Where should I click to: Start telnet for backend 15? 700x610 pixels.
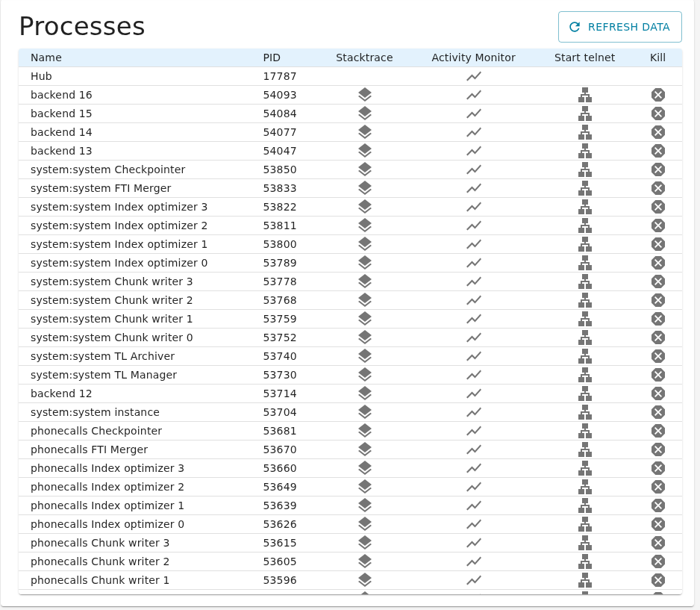585,114
